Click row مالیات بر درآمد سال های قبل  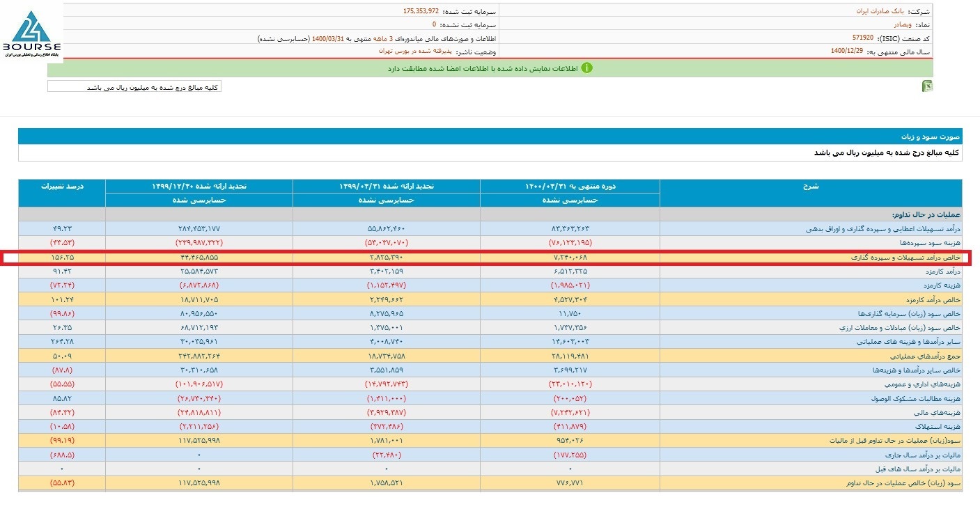(917, 469)
